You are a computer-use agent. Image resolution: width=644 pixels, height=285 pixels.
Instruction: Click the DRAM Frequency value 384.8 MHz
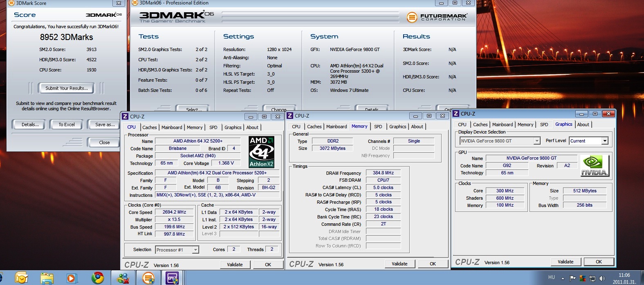coord(383,173)
